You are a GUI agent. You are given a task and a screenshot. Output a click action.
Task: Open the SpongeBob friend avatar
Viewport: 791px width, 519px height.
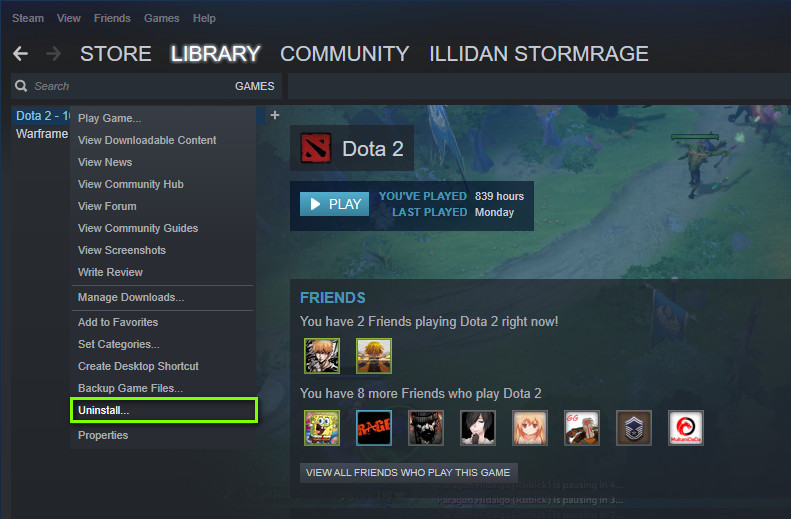pos(322,428)
